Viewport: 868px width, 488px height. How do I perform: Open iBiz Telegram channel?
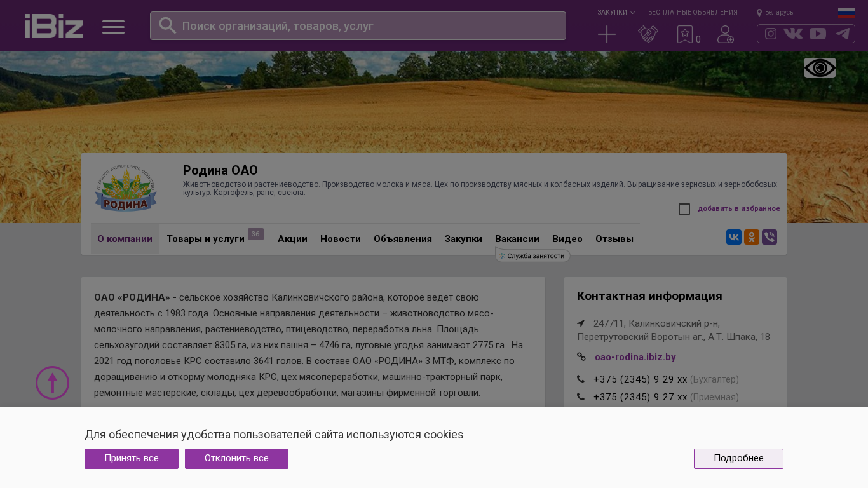pos(843,34)
